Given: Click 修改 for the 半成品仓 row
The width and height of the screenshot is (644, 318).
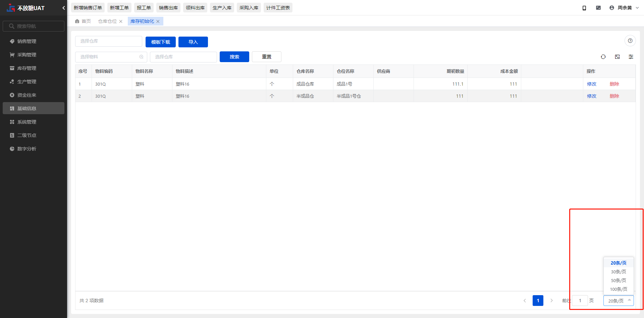Looking at the screenshot, I should coord(592,96).
